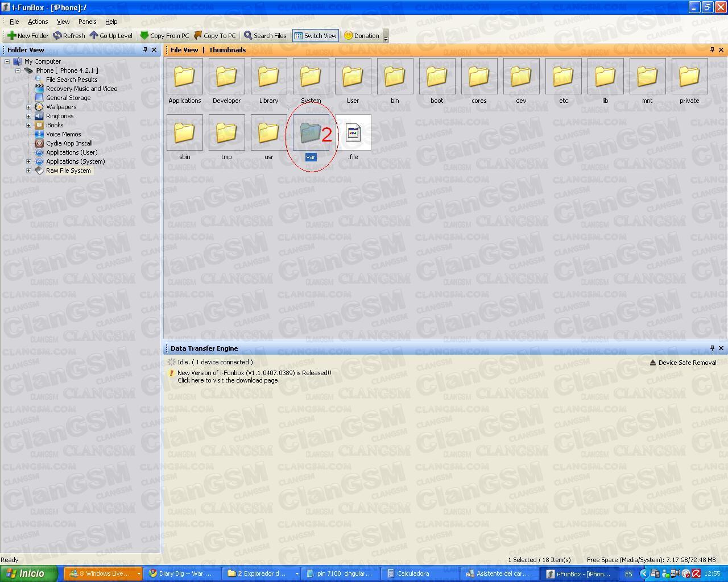
Task: Click the new i-Funbox version notice
Action: [254, 377]
